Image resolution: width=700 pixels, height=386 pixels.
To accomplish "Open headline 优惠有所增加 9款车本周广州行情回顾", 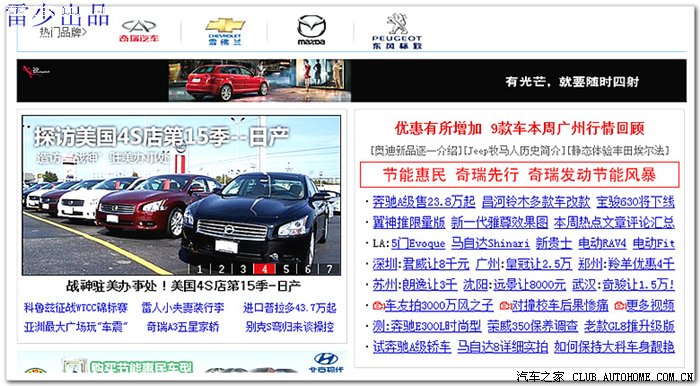I will click(x=519, y=129).
